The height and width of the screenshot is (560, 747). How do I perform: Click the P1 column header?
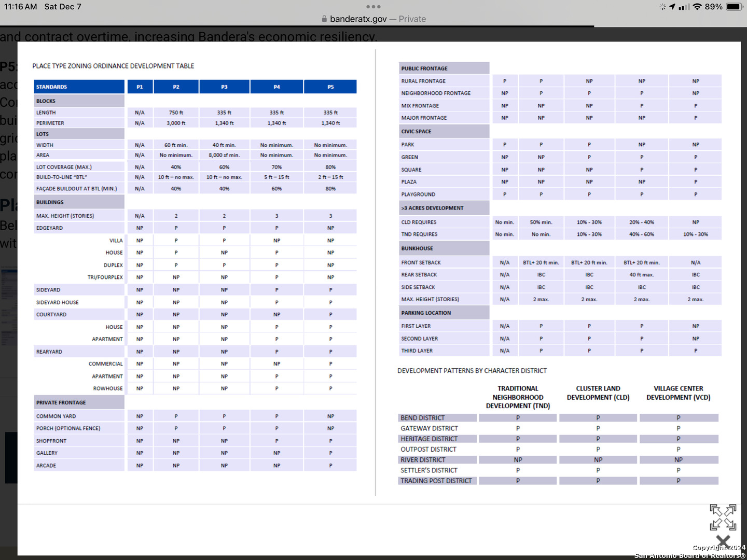point(140,87)
